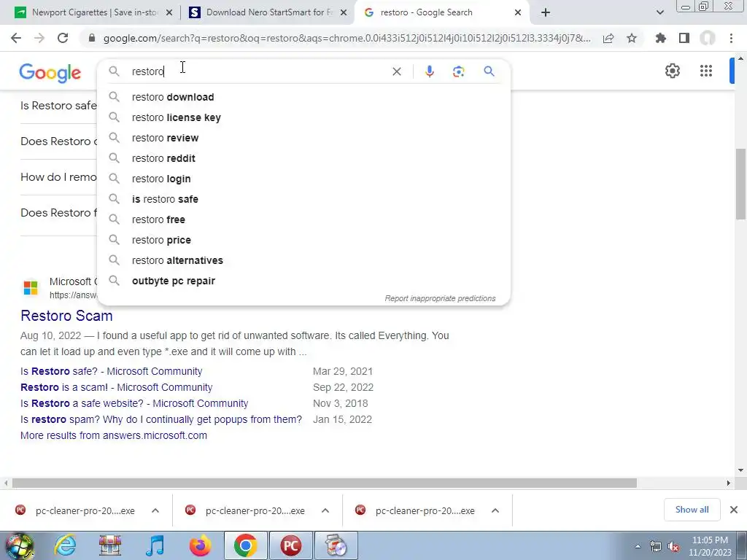Viewport: 747px width, 560px height.
Task: Click the forward navigation arrow
Action: 39,38
